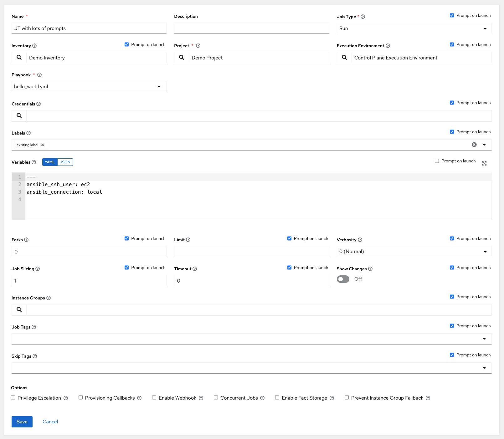Enable Prompt on launch for Variables
The height and width of the screenshot is (439, 504).
tap(437, 161)
